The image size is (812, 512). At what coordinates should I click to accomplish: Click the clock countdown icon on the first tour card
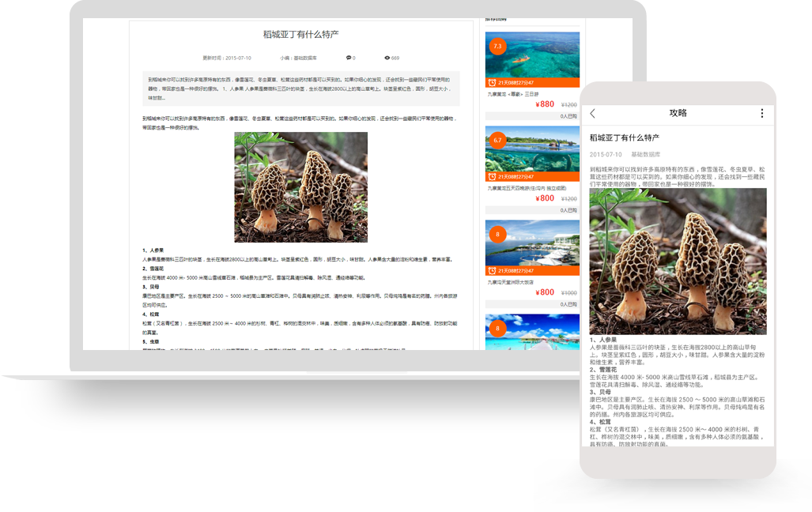[492, 82]
